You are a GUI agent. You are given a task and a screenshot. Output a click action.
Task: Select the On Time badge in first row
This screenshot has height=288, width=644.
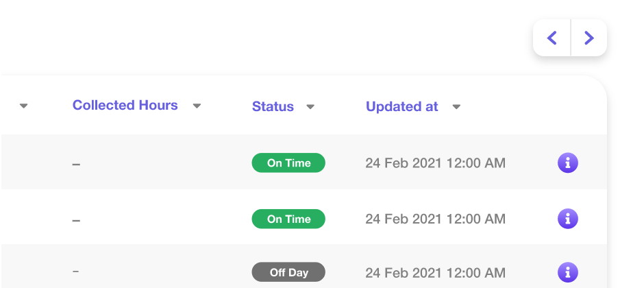click(x=288, y=163)
